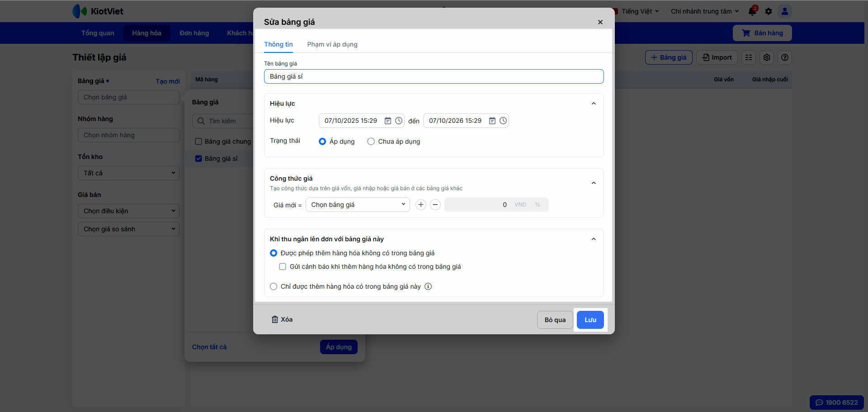Open the Chi nhánh trung tâm branch dropdown
Screen dimensions: 868x412
click(x=704, y=11)
